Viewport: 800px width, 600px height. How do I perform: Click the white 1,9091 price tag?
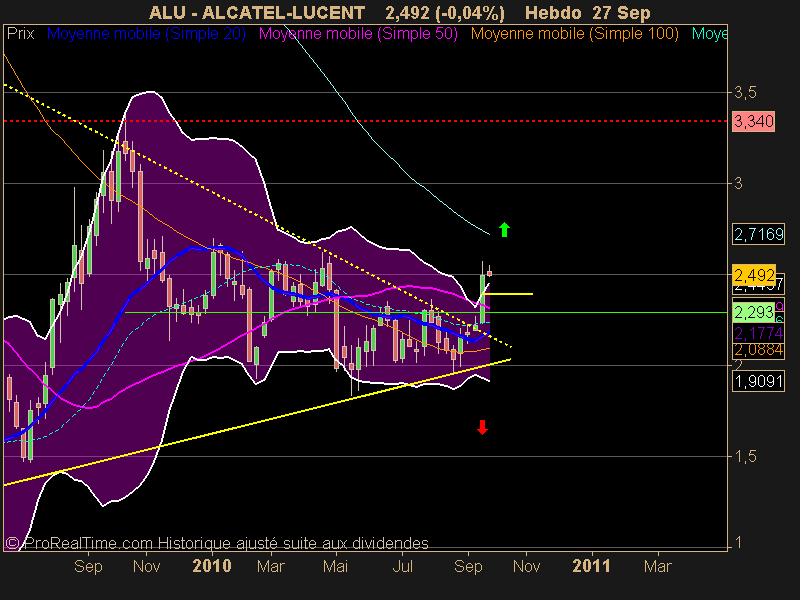(x=758, y=381)
